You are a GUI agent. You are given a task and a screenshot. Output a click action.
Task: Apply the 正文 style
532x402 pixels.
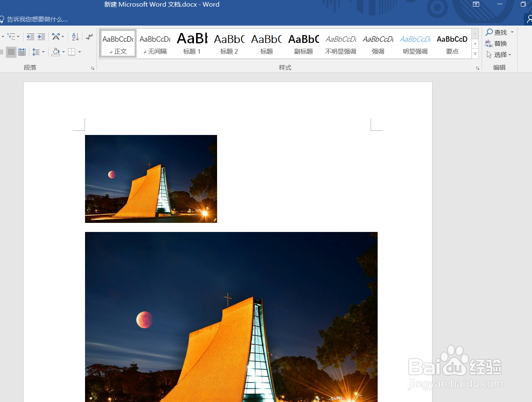[x=118, y=43]
